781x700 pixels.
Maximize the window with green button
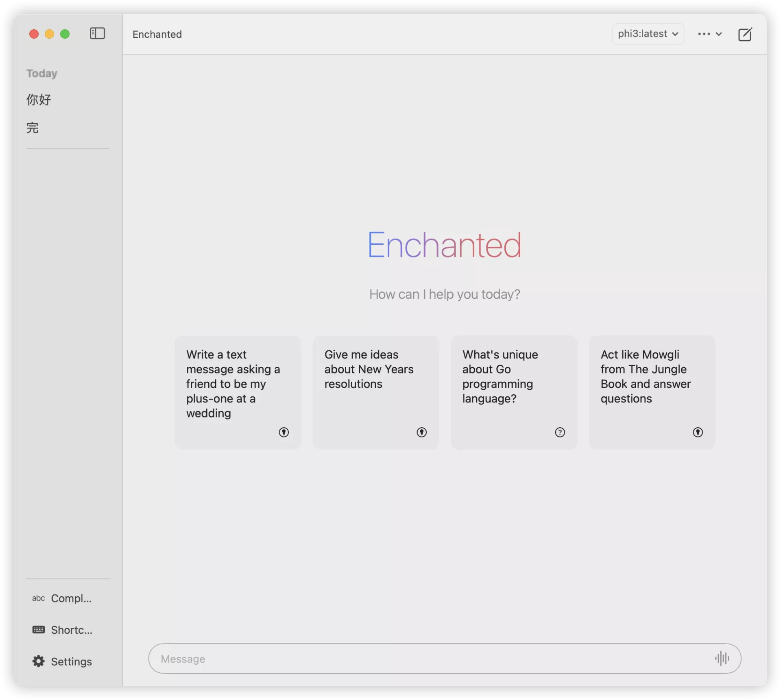pos(65,34)
